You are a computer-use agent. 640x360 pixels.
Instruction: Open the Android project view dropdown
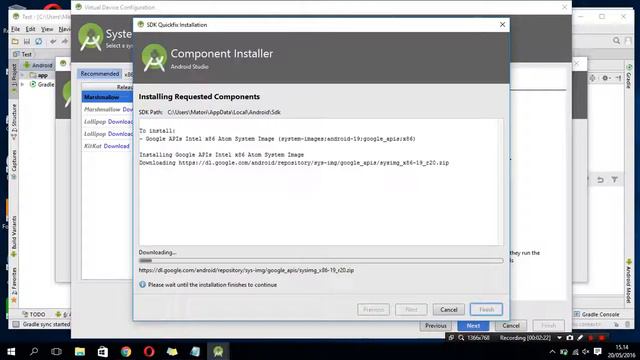(x=38, y=65)
